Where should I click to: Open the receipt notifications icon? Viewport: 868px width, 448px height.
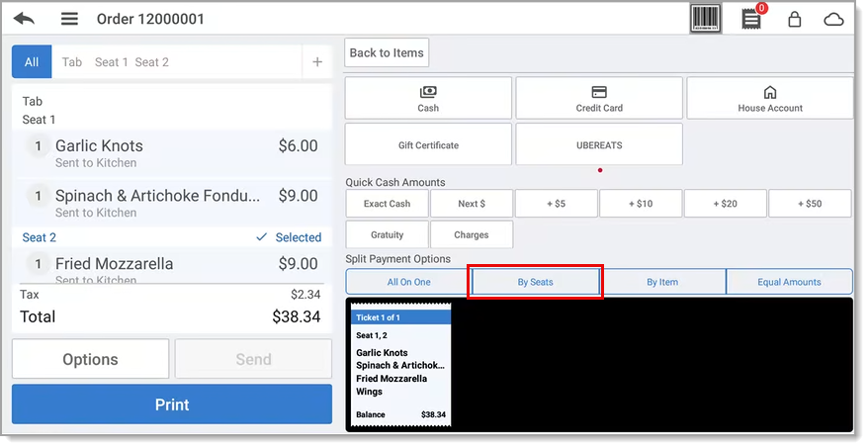point(752,19)
